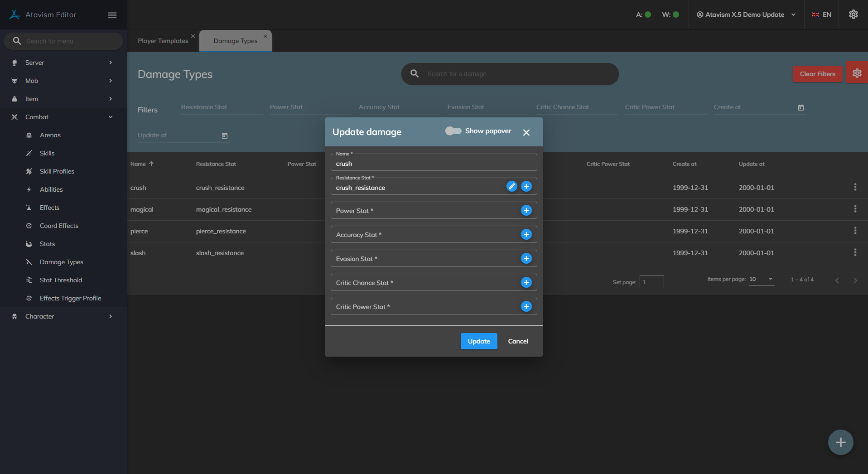Switch to the Player Templates tab
The width and height of the screenshot is (868, 474).
pos(163,41)
